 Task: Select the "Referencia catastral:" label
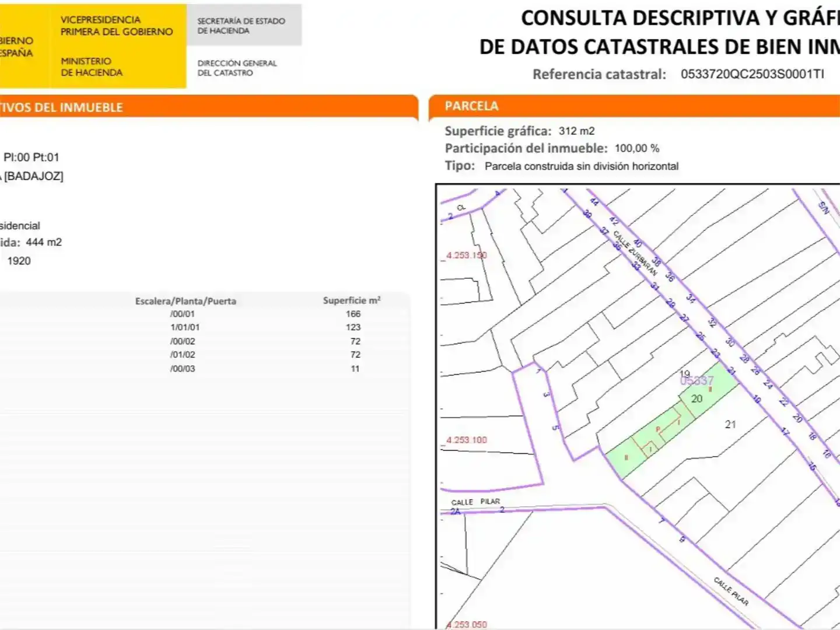(599, 74)
